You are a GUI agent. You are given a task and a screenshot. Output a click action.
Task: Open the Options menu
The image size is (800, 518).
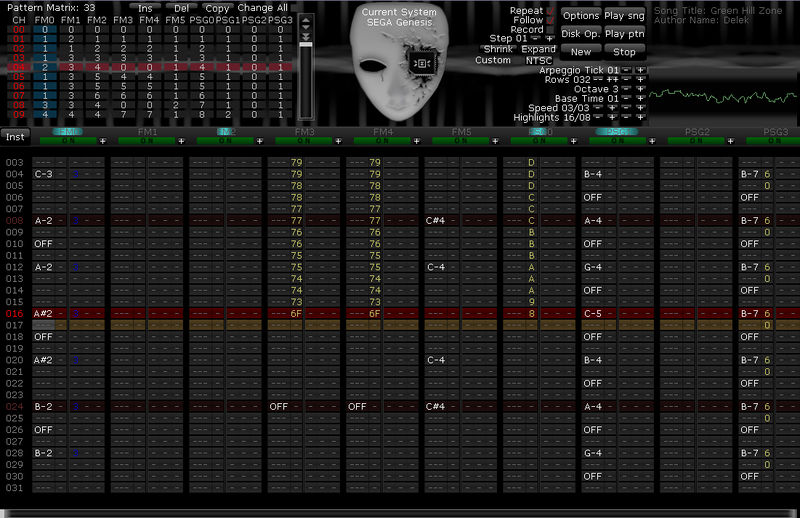pos(580,16)
